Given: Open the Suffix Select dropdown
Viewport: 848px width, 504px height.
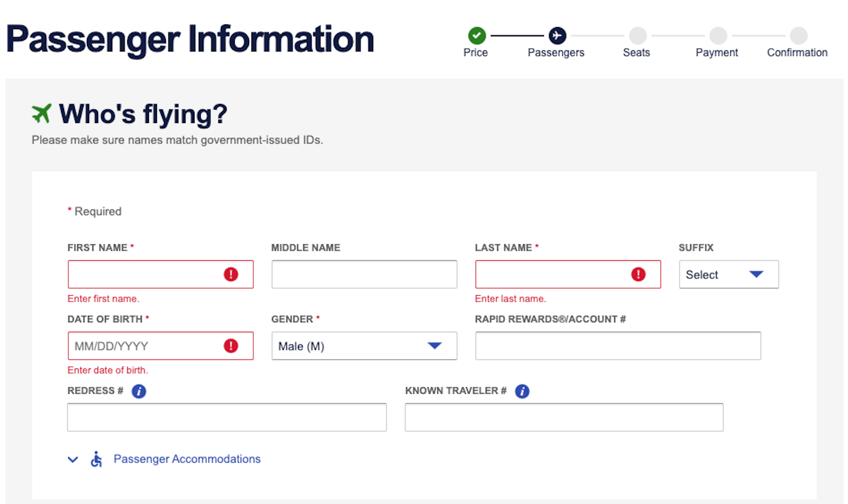Looking at the screenshot, I should (729, 275).
